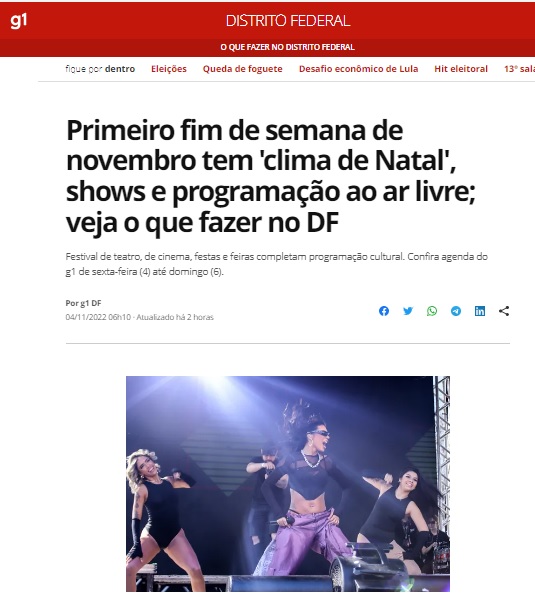
Task: Open the partially visible 13º salário topic
Action: pos(519,69)
